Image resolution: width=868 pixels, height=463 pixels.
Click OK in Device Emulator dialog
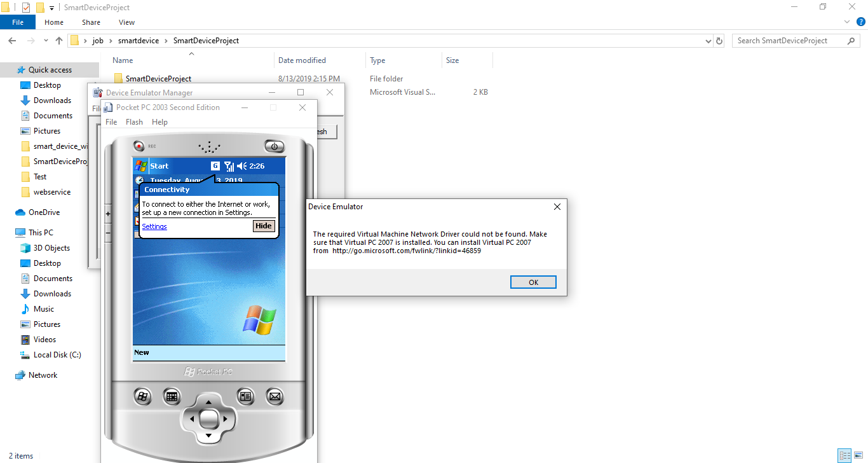(x=533, y=282)
